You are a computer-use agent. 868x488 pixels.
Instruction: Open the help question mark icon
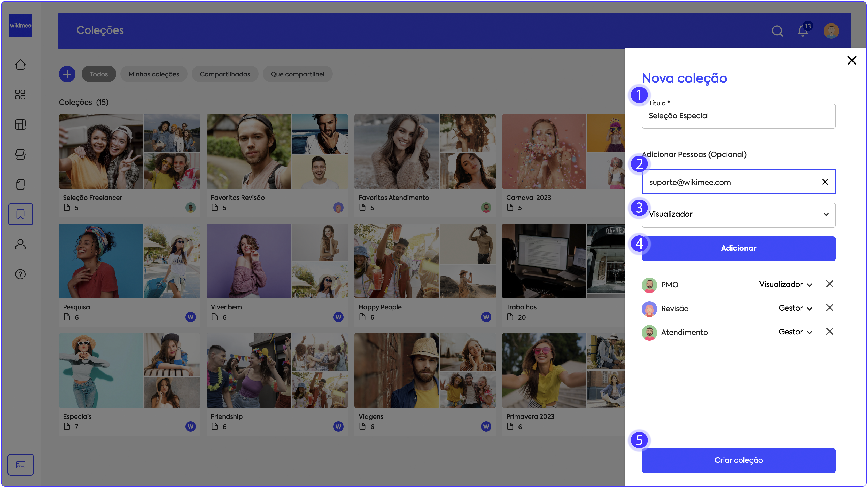20,274
